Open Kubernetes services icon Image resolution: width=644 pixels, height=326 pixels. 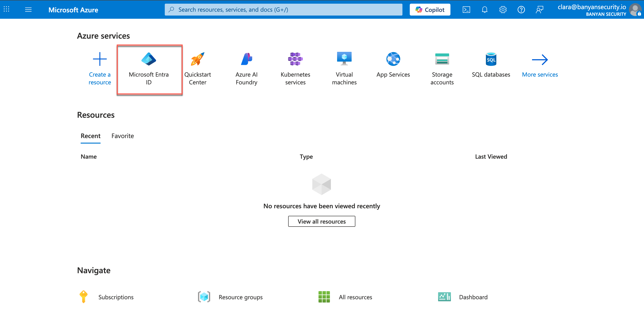point(295,59)
